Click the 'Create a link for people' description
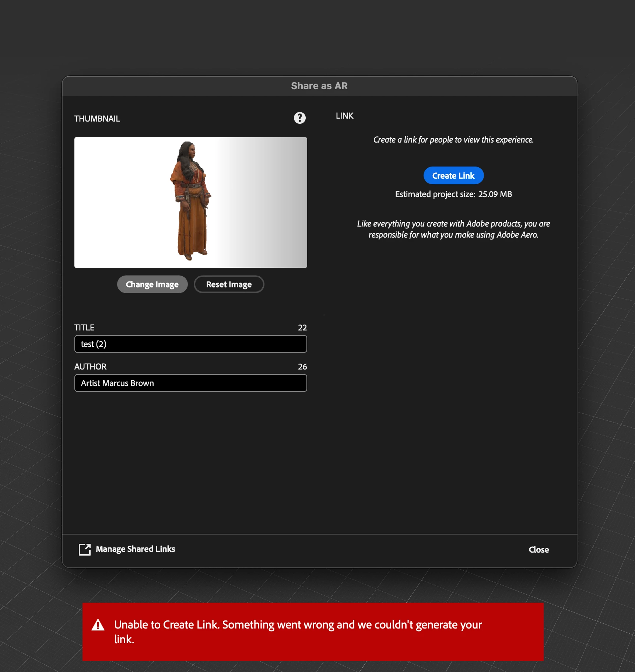The image size is (635, 672). click(x=453, y=140)
